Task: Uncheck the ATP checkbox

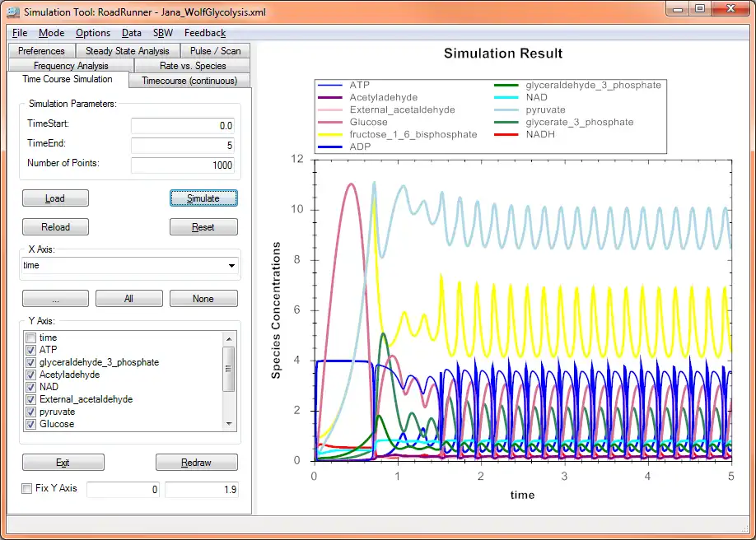Action: pyautogui.click(x=30, y=350)
